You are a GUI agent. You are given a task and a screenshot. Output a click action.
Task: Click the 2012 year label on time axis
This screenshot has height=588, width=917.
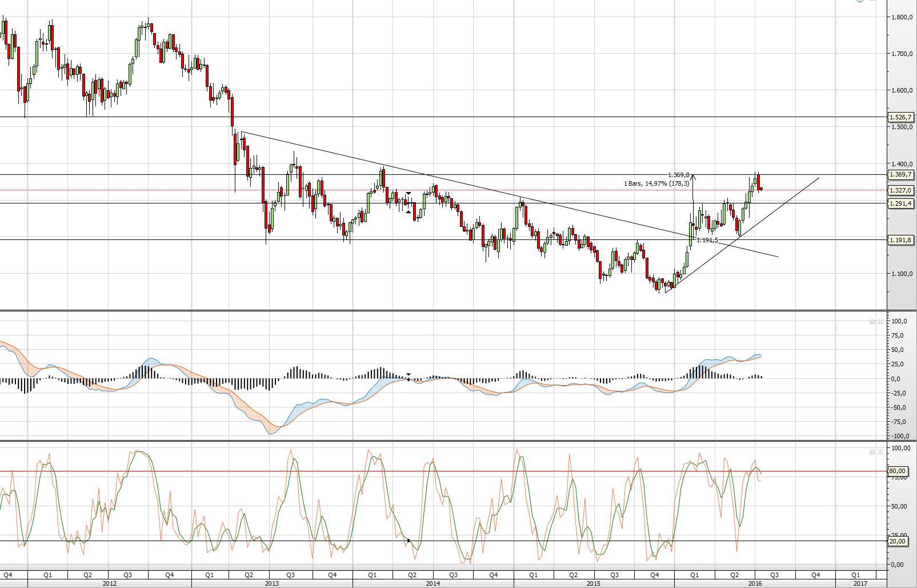(110, 583)
